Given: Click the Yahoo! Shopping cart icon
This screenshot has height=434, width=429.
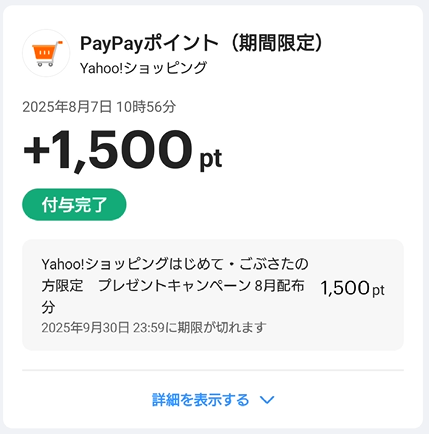Looking at the screenshot, I should pyautogui.click(x=46, y=53).
